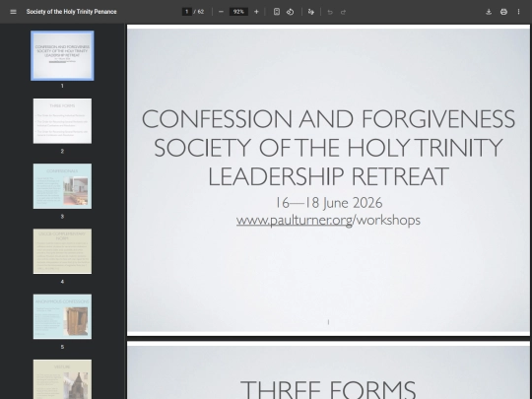
Task: Click the CONFESSION AND FORGIVENESS heading line
Action: pyautogui.click(x=328, y=119)
